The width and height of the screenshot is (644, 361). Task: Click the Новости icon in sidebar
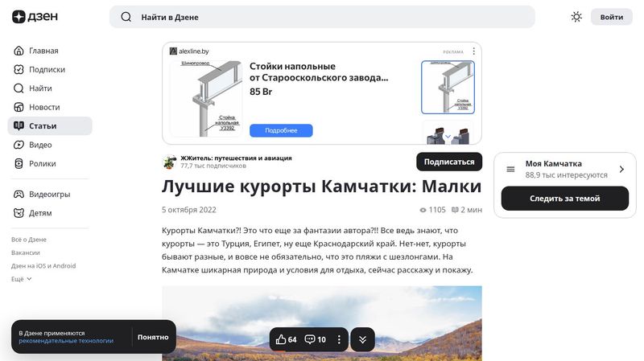19,107
